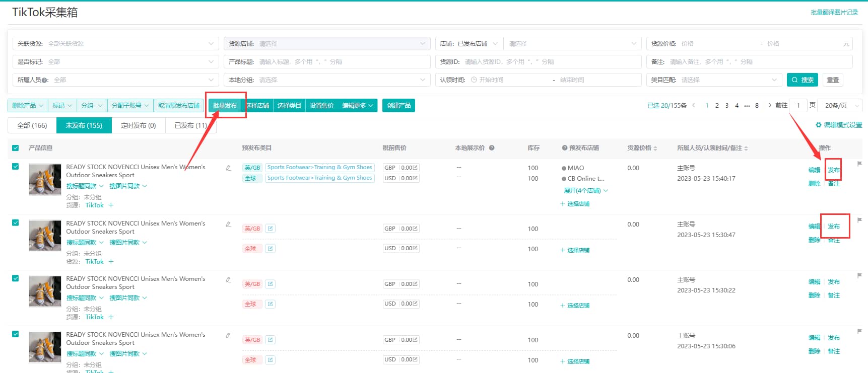Click the help question icon next to 本地展示价
Image resolution: width=868 pixels, height=373 pixels.
(x=492, y=148)
